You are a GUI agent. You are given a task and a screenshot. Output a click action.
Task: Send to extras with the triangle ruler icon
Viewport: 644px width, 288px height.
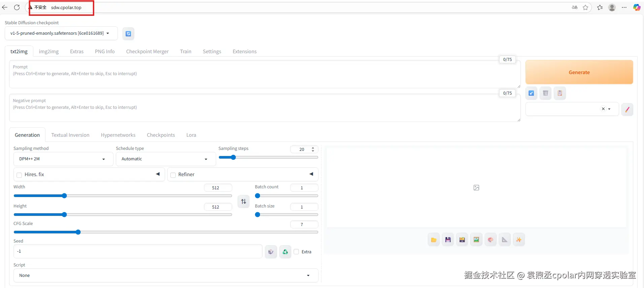(505, 240)
